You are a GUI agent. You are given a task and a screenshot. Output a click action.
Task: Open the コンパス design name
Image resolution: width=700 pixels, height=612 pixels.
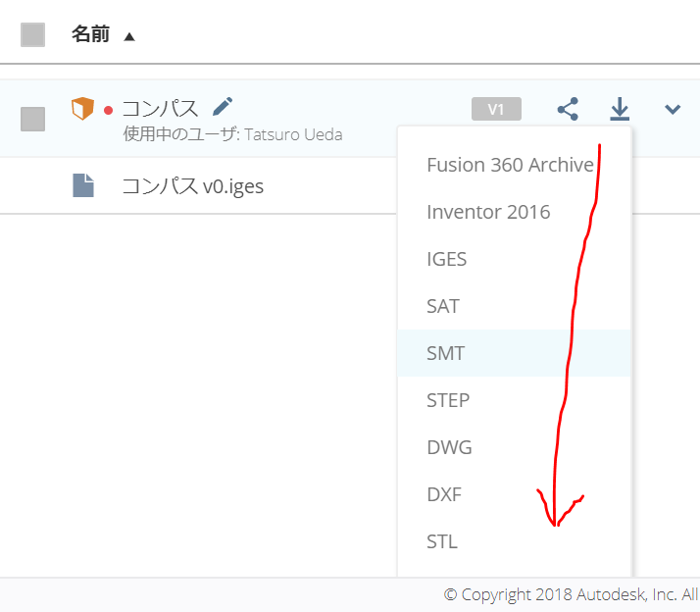click(x=160, y=109)
